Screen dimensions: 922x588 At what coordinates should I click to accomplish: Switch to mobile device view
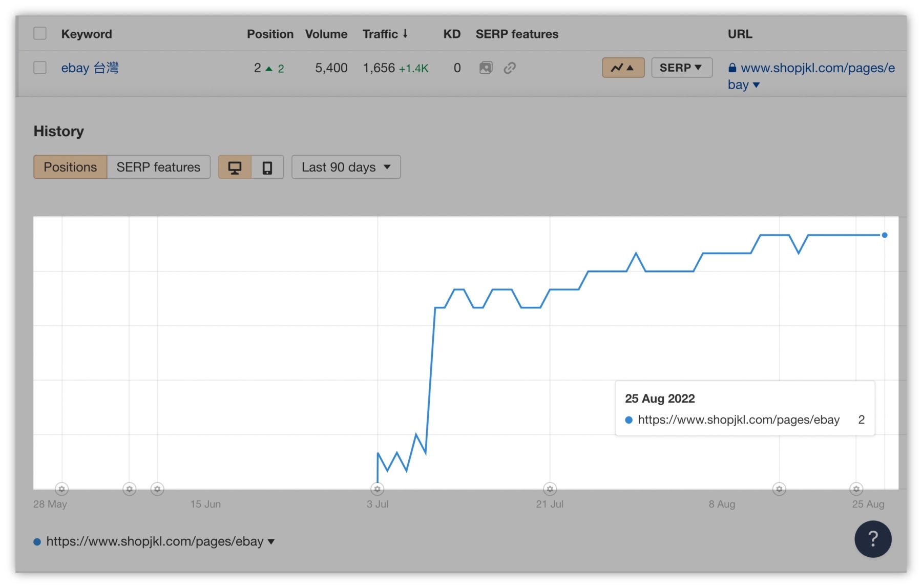click(x=267, y=167)
